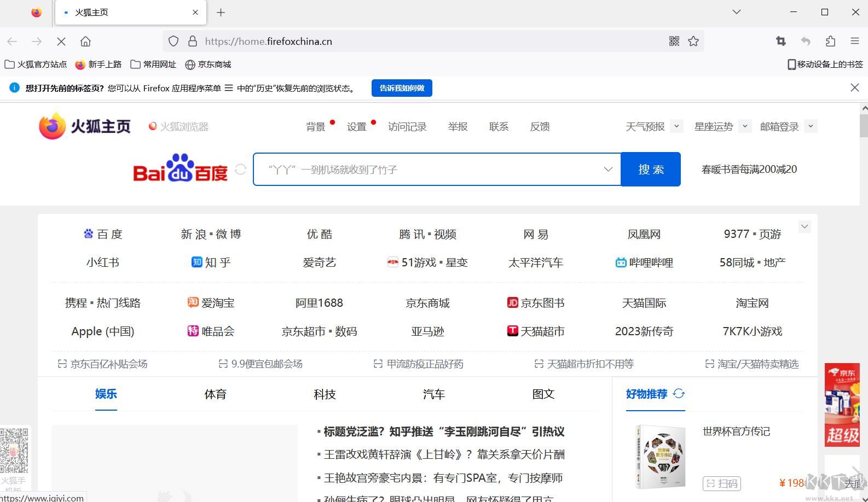The height and width of the screenshot is (502, 868).
Task: Open Firefox application hamburger menu
Action: click(x=854, y=42)
